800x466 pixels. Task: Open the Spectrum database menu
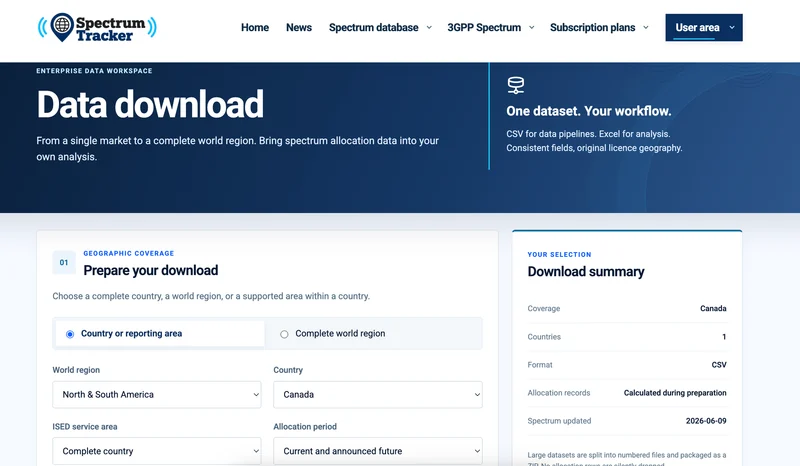373,28
